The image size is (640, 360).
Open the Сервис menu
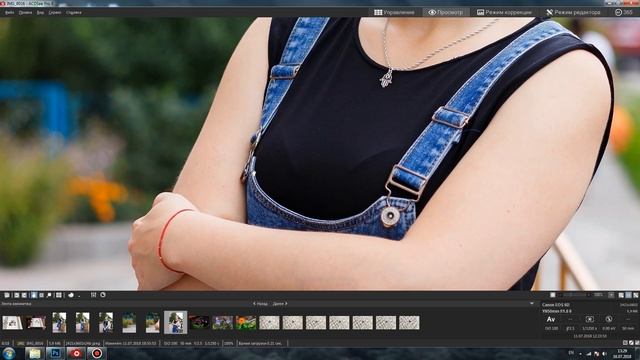tap(55, 13)
